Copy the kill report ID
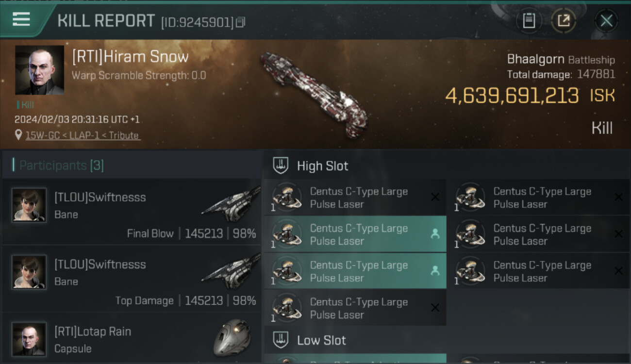Screen dimensions: 631x364 pos(241,22)
